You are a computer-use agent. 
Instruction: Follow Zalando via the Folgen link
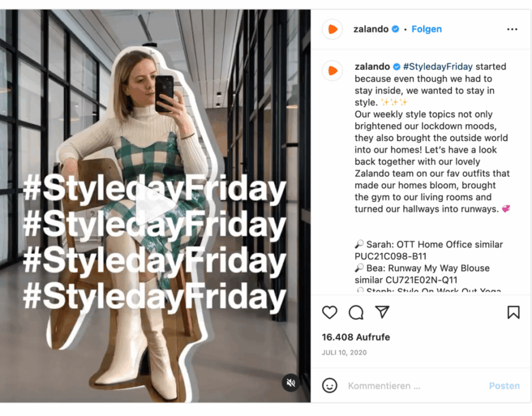coord(426,29)
